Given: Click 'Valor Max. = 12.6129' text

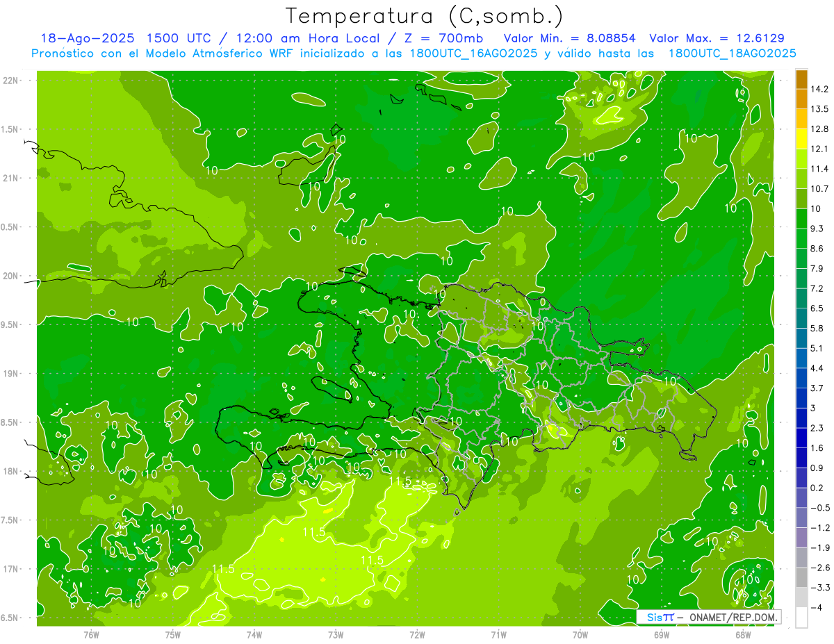Looking at the screenshot, I should tap(717, 38).
